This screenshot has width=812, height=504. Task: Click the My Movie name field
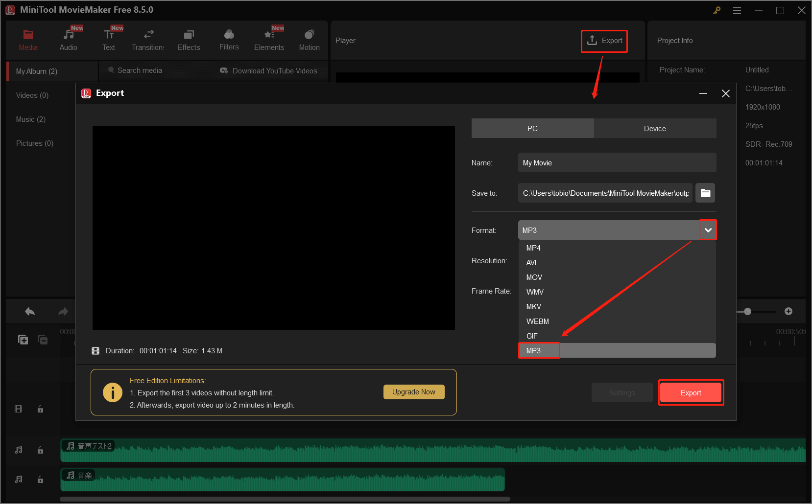617,162
